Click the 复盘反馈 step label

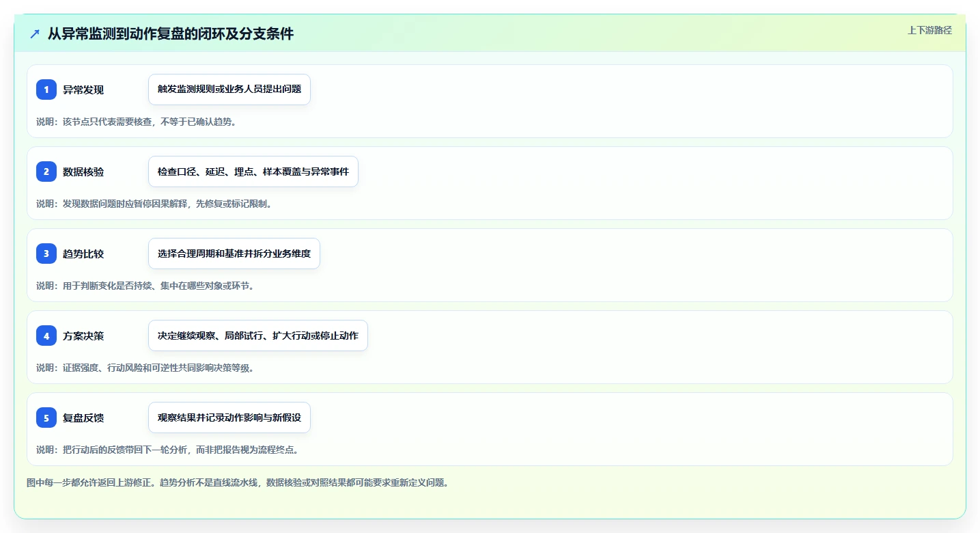83,418
